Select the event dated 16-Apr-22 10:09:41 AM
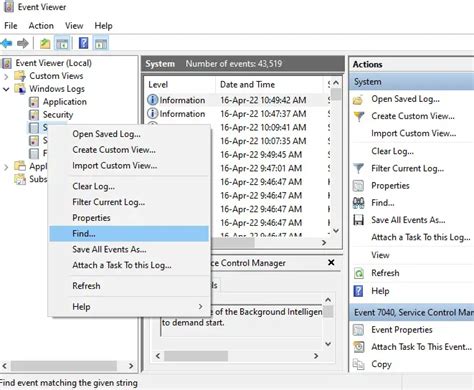The image size is (474, 390). click(x=263, y=127)
